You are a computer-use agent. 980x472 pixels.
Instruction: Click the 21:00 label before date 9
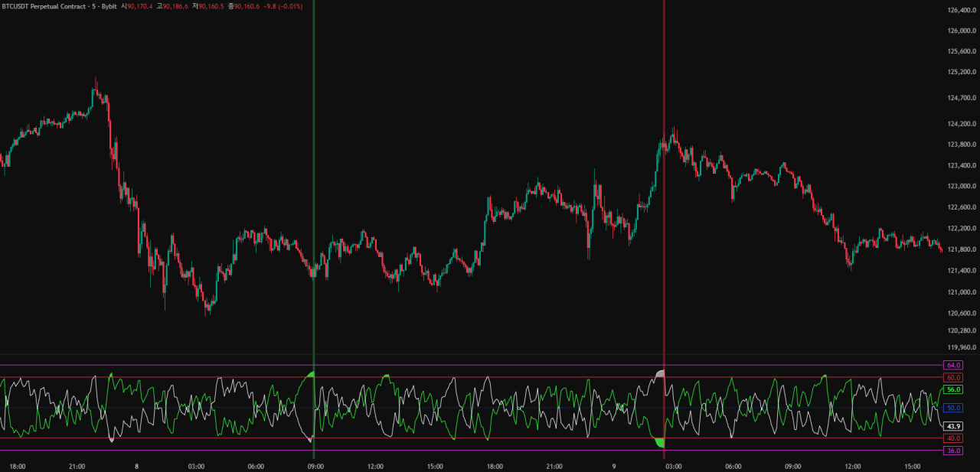point(554,466)
